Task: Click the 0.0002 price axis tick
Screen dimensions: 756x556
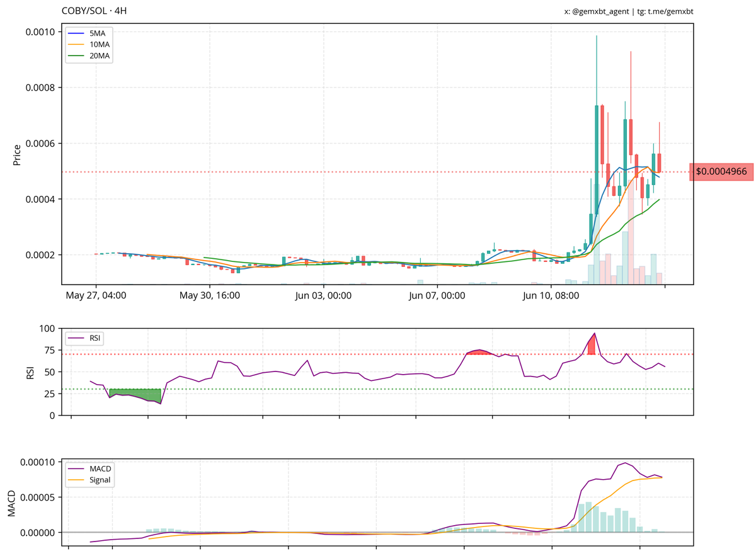Action: [x=41, y=255]
